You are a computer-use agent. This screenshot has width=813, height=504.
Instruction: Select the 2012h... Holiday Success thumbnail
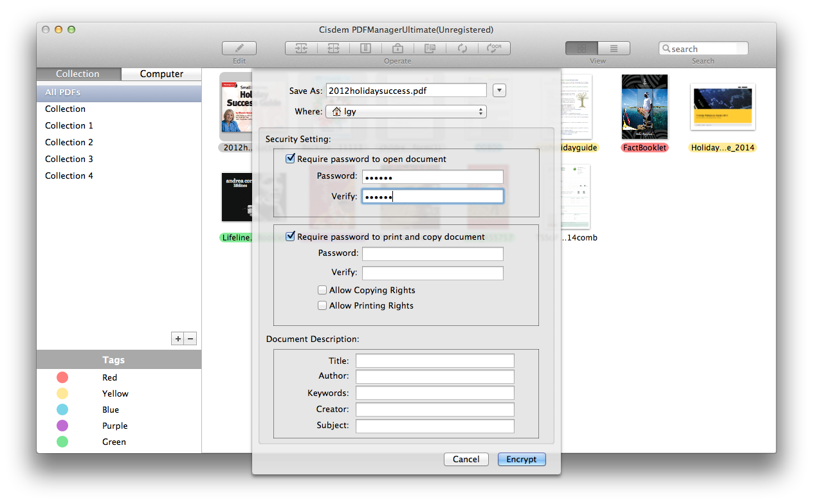pyautogui.click(x=235, y=107)
